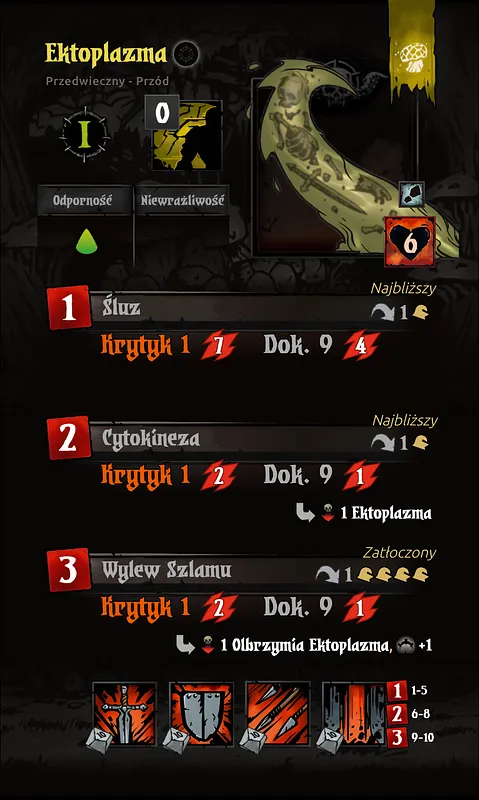This screenshot has height=800, width=479.
Task: Click the Ektoplazma creature portrait
Action: click(334, 166)
